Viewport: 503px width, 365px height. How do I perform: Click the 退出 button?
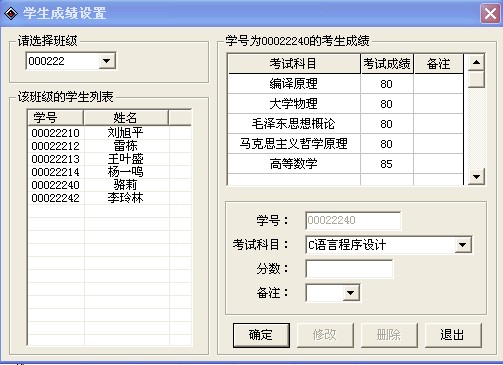[x=453, y=335]
